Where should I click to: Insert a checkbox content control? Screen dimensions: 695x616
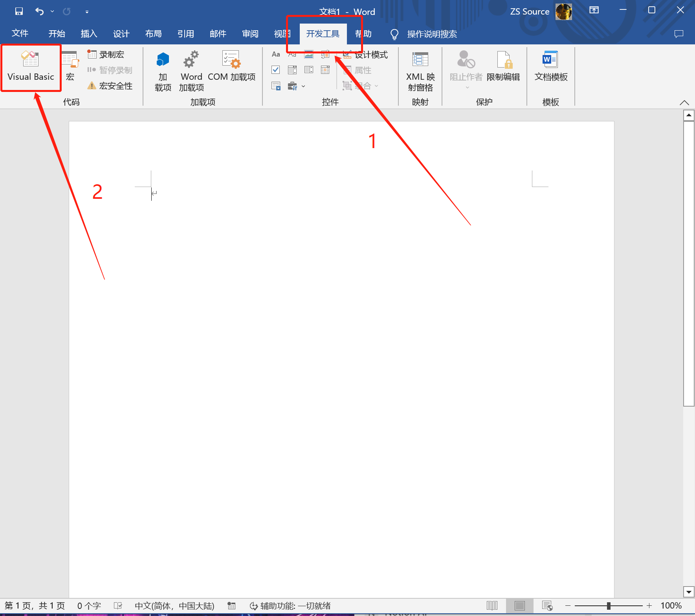(x=276, y=70)
